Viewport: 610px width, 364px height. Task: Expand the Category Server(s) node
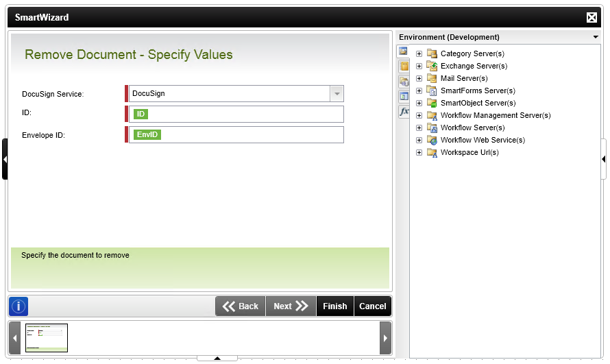pyautogui.click(x=419, y=53)
